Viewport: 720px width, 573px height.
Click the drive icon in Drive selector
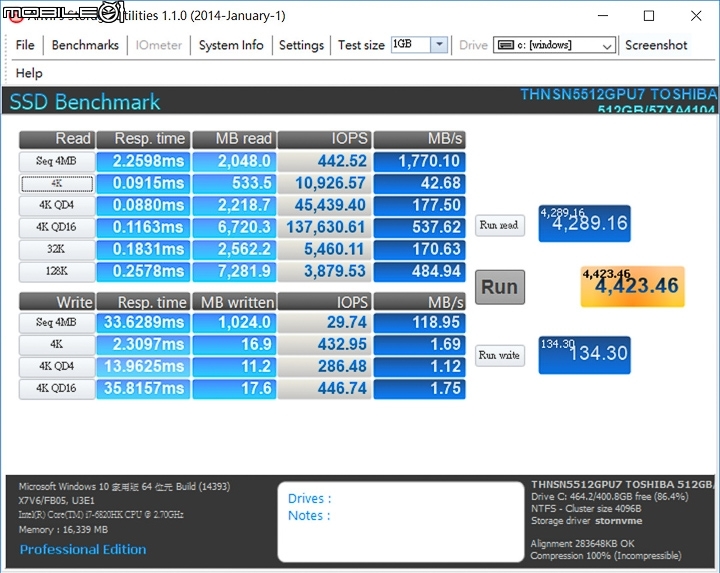(506, 45)
